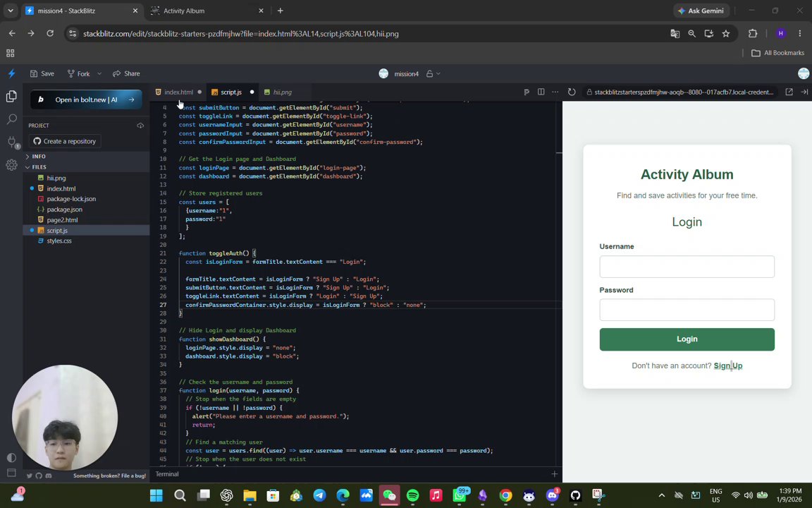
Task: Toggle the project lock icon
Action: coord(429,73)
